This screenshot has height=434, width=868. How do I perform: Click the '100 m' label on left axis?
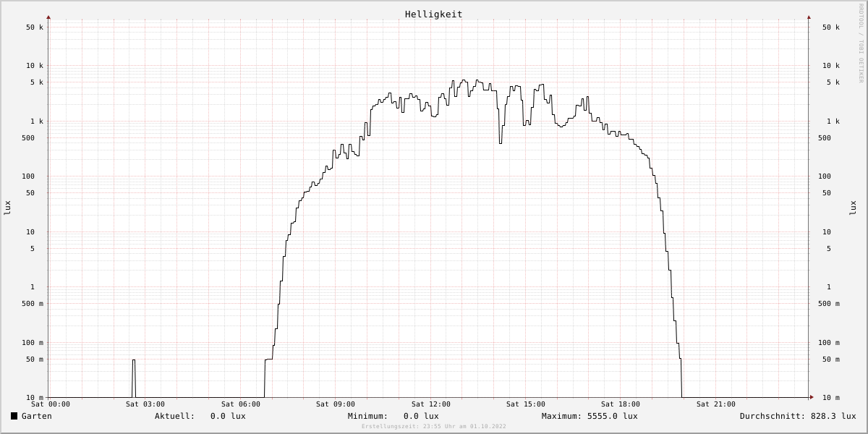click(x=33, y=343)
